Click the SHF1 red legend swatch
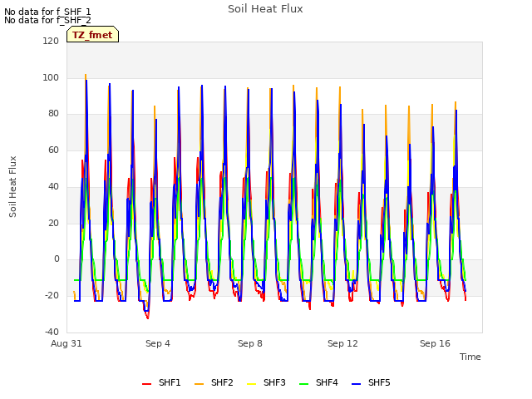Screen dimensions: 532x399 146,384
